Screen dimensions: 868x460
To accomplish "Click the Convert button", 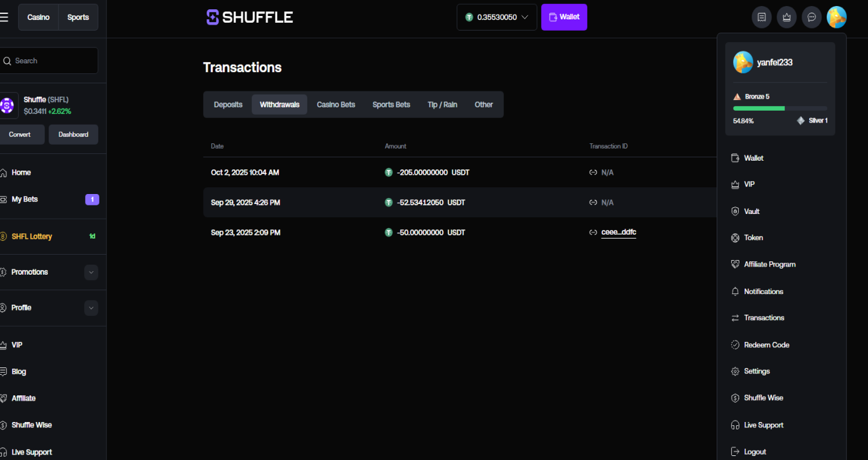I will click(x=20, y=135).
